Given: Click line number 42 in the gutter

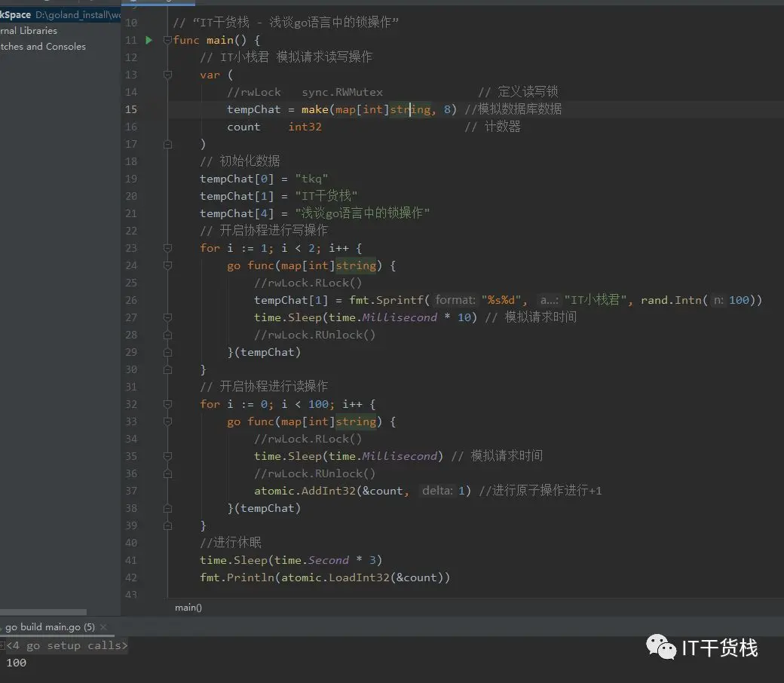Looking at the screenshot, I should (x=131, y=578).
